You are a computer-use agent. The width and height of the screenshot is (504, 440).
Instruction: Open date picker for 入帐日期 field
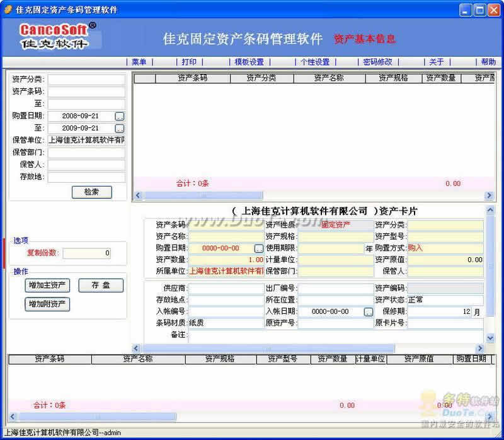(x=369, y=311)
